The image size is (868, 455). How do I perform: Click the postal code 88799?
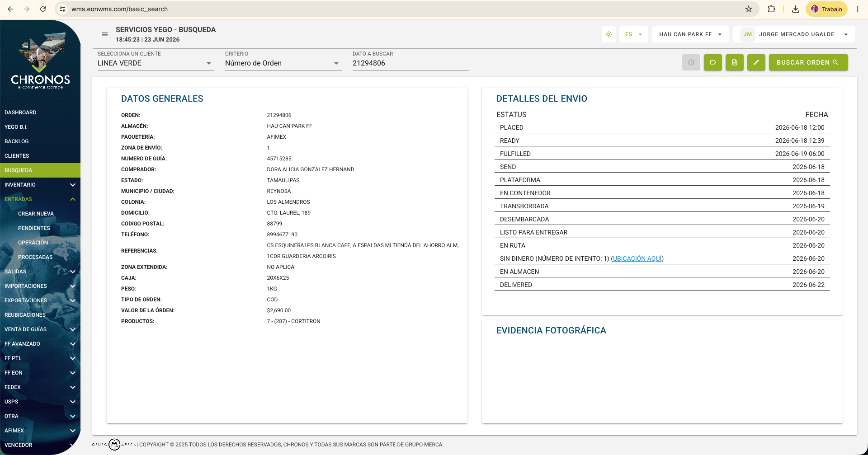point(274,224)
